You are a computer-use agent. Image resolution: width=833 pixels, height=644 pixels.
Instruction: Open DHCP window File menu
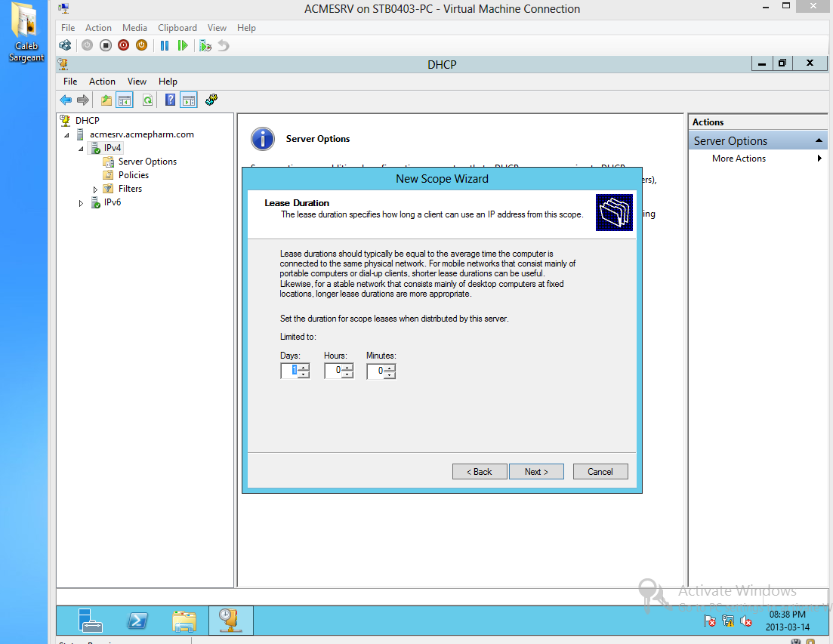pos(70,82)
